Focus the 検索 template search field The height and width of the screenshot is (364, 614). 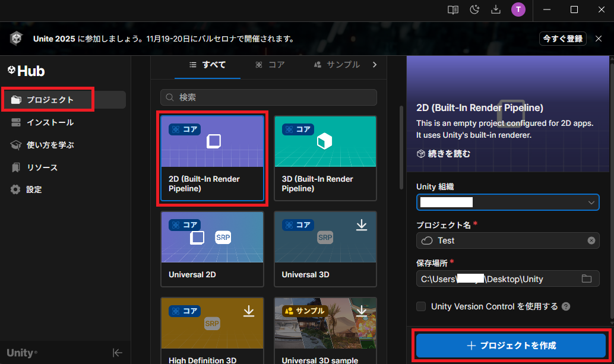tap(268, 97)
